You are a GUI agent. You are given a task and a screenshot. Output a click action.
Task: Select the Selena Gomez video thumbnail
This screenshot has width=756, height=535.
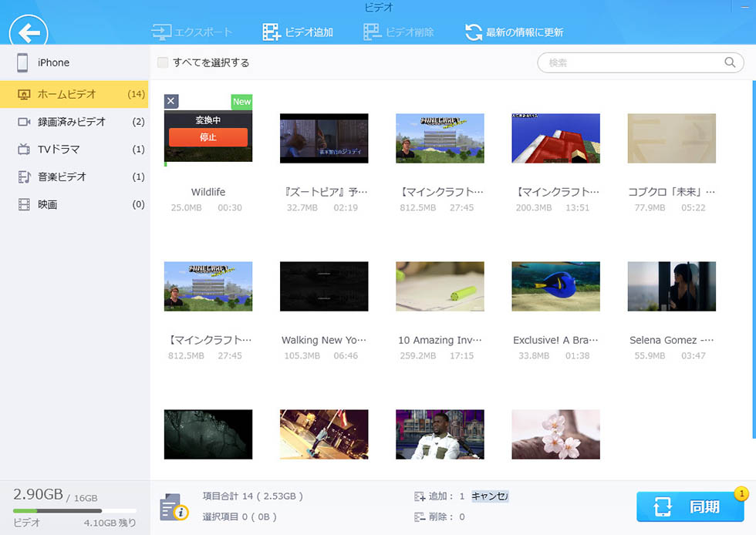coord(672,286)
